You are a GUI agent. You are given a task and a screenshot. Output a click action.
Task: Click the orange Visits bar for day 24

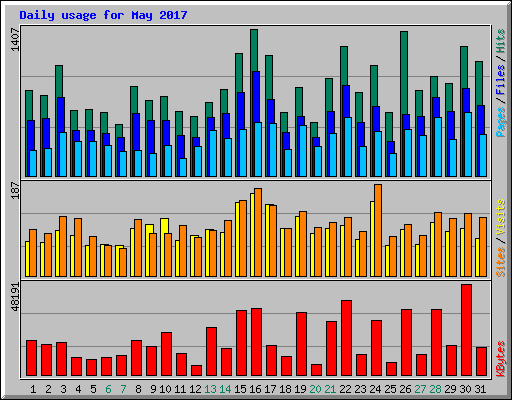(x=378, y=230)
